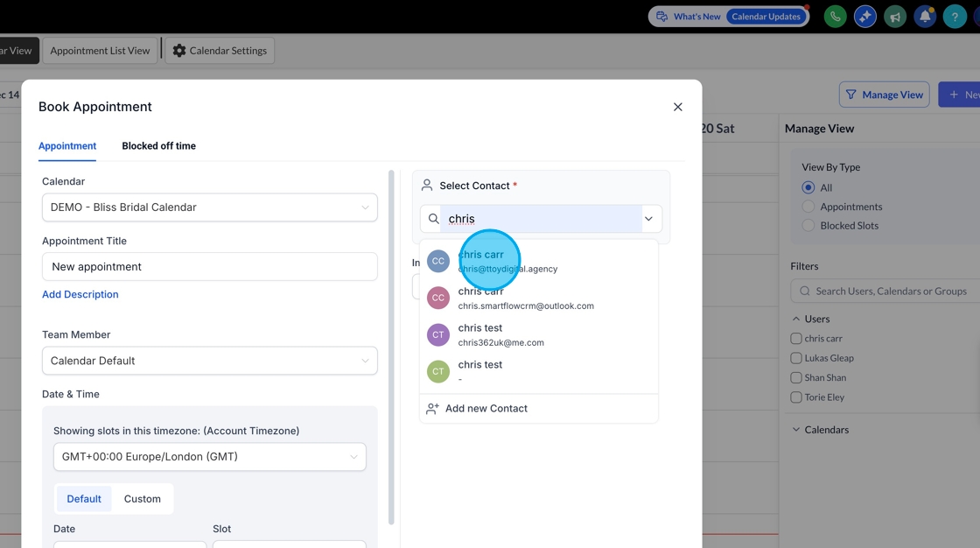
Task: Check the Torie Eley user checkbox
Action: (x=796, y=397)
